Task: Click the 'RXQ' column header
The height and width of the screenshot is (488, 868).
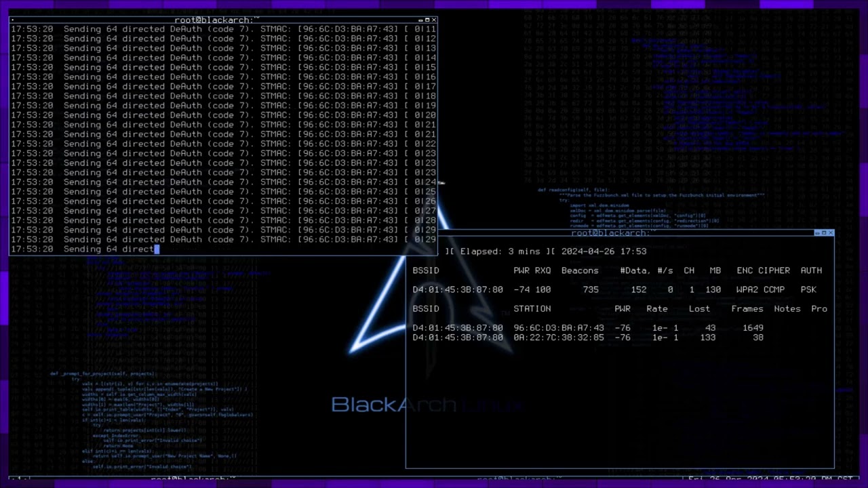Action: [542, 270]
